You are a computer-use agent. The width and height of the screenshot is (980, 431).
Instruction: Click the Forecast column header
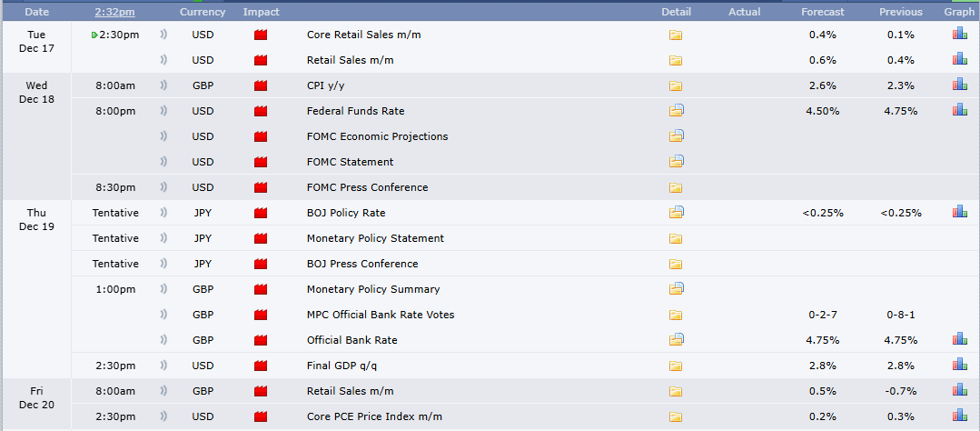[x=823, y=12]
